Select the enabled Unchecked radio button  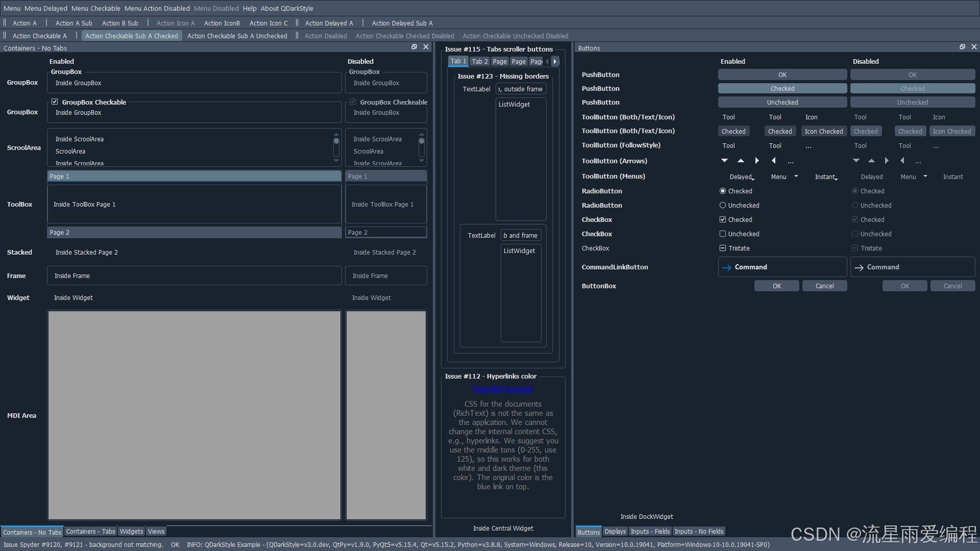(723, 205)
